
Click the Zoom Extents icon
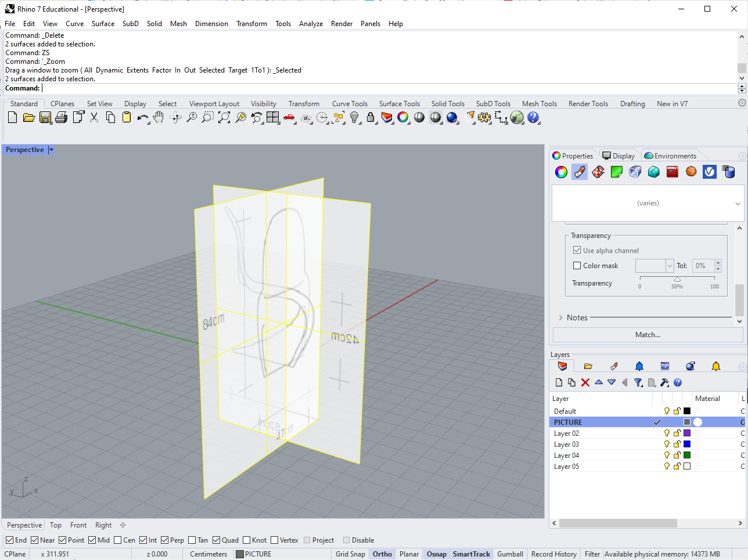point(224,118)
